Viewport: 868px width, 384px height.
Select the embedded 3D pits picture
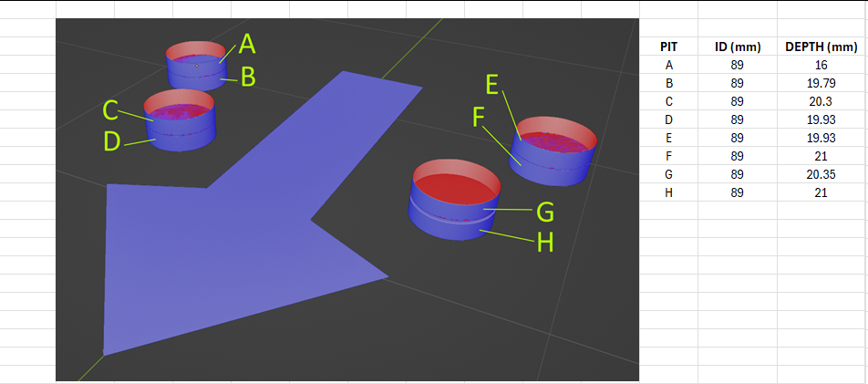click(347, 200)
